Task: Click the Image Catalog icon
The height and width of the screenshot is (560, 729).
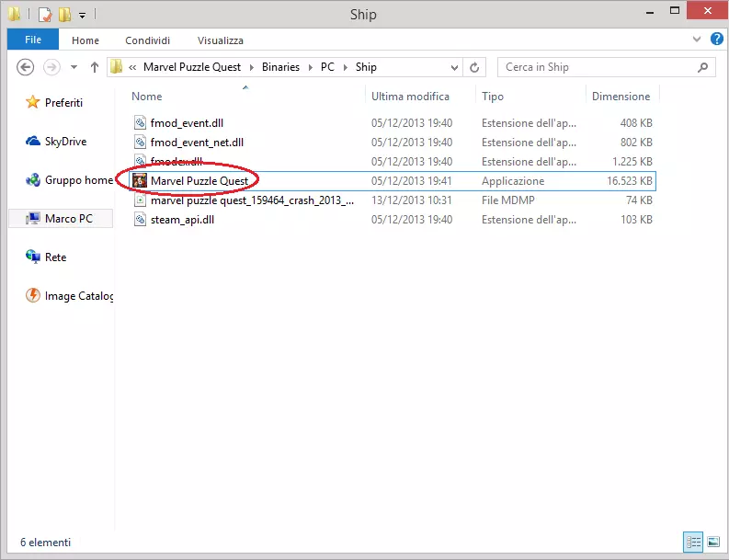Action: click(32, 295)
